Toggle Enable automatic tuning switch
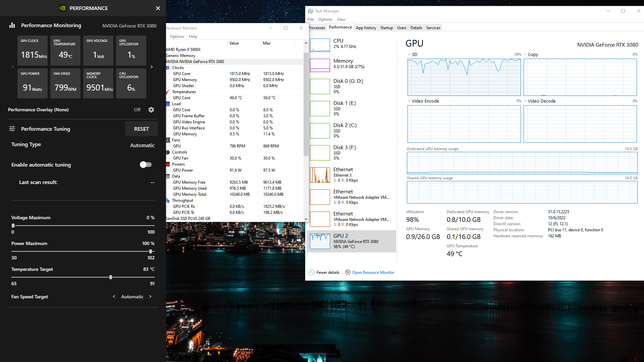 coord(146,165)
